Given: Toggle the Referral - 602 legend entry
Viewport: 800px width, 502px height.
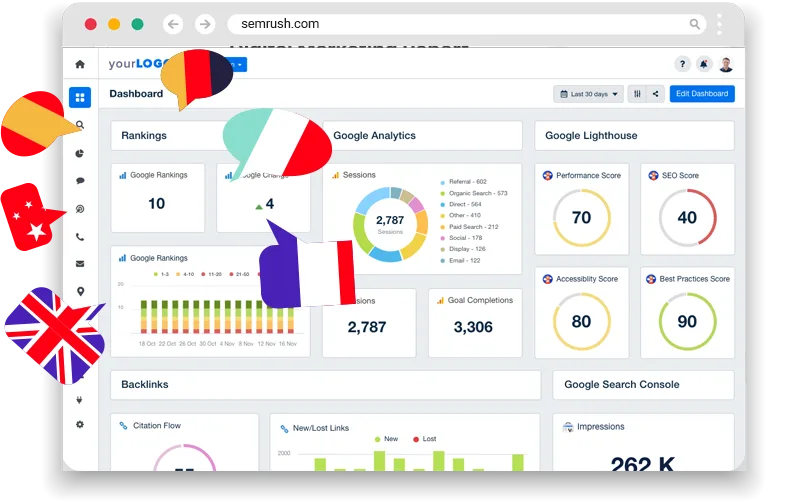Looking at the screenshot, I should [x=463, y=182].
